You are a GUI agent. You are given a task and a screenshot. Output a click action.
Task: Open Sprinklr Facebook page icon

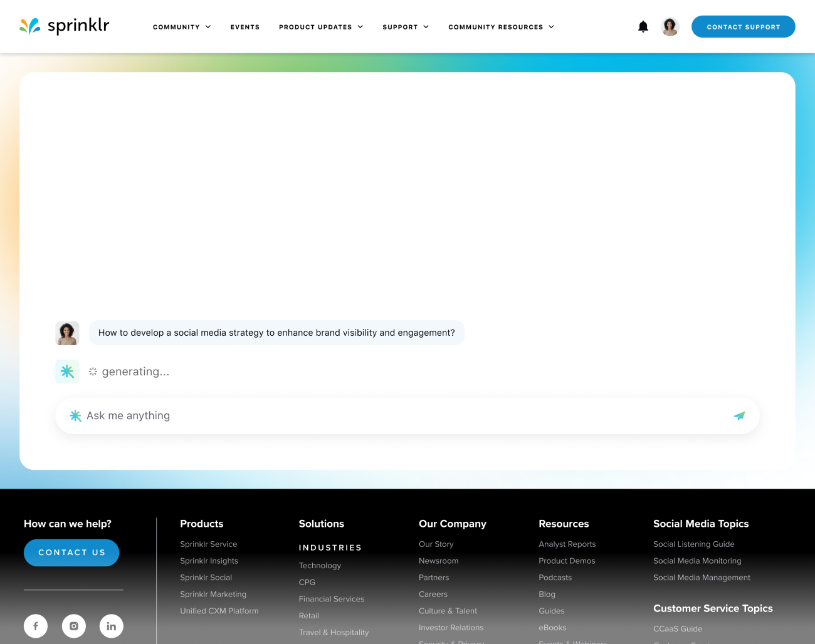tap(36, 626)
